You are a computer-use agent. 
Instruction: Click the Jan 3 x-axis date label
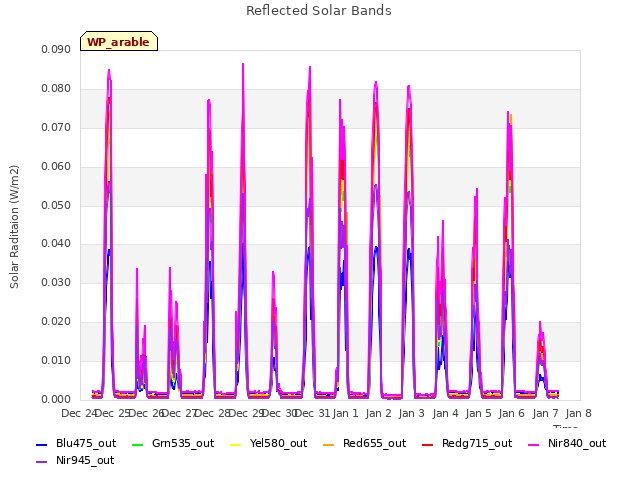[411, 413]
